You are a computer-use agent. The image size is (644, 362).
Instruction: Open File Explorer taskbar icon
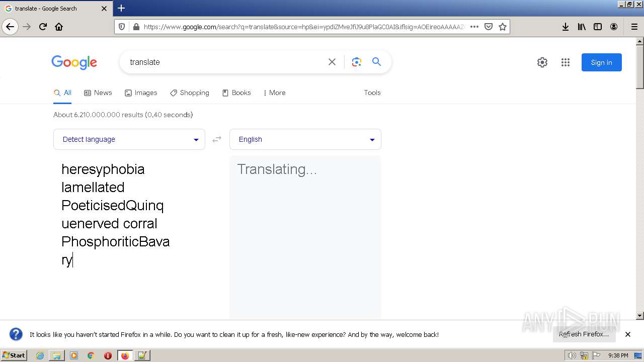pyautogui.click(x=56, y=355)
